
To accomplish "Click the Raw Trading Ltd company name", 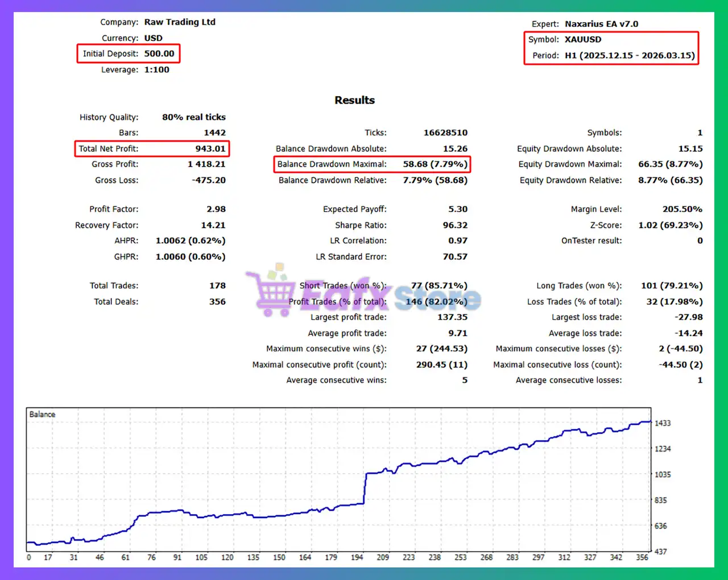I will (x=180, y=22).
